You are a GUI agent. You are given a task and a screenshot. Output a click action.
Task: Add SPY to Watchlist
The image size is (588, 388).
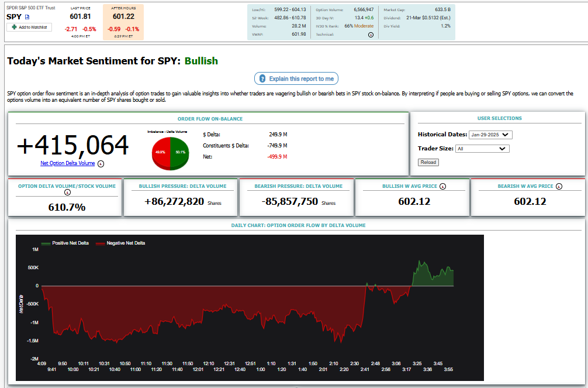pos(29,27)
